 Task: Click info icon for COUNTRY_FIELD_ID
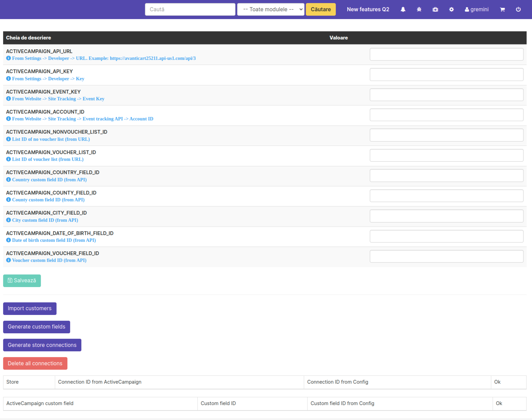9,180
